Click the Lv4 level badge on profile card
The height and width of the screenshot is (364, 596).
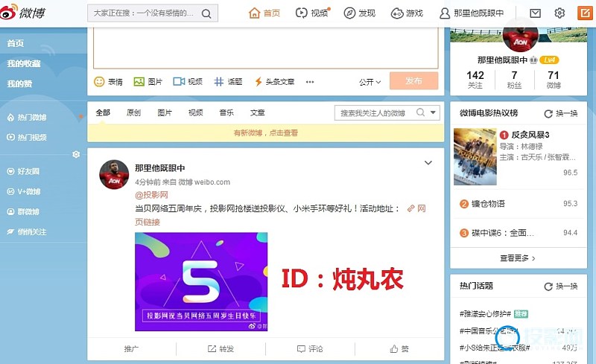click(549, 60)
